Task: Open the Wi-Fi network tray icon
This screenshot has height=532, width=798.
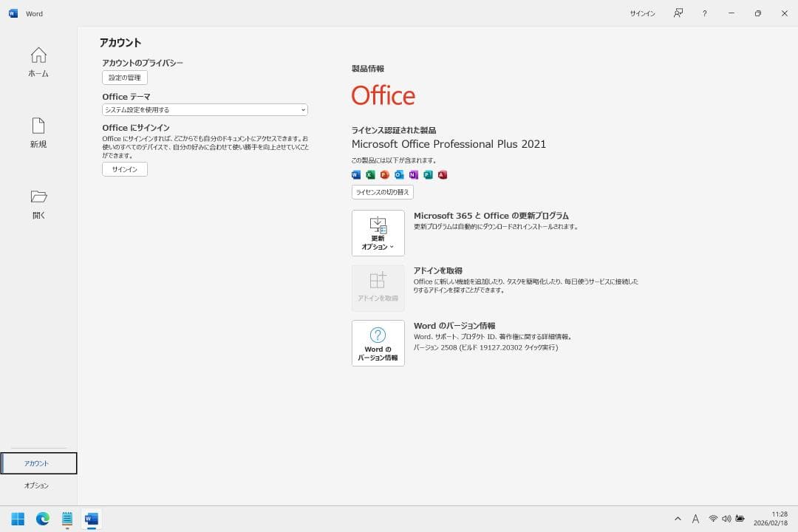Action: (x=713, y=519)
